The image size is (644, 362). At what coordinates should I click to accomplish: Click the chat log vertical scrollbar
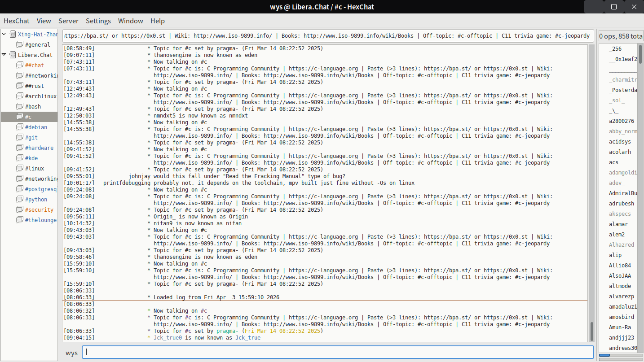[x=591, y=331]
